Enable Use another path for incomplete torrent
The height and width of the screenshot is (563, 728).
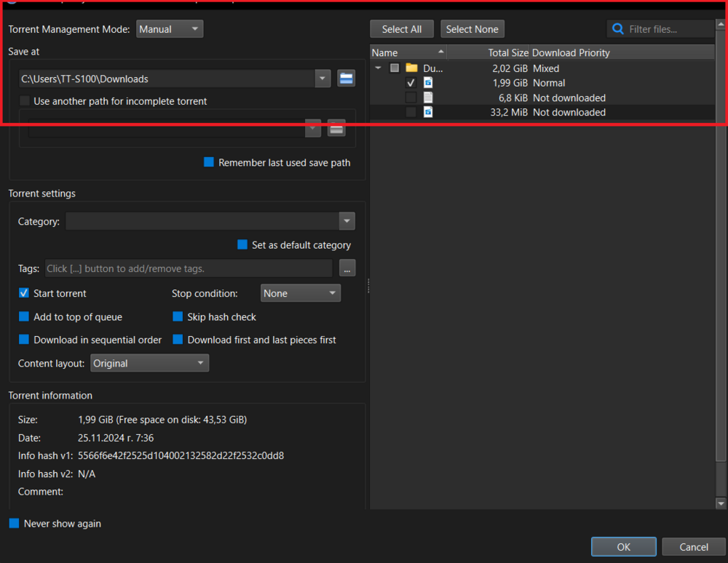tap(114, 101)
